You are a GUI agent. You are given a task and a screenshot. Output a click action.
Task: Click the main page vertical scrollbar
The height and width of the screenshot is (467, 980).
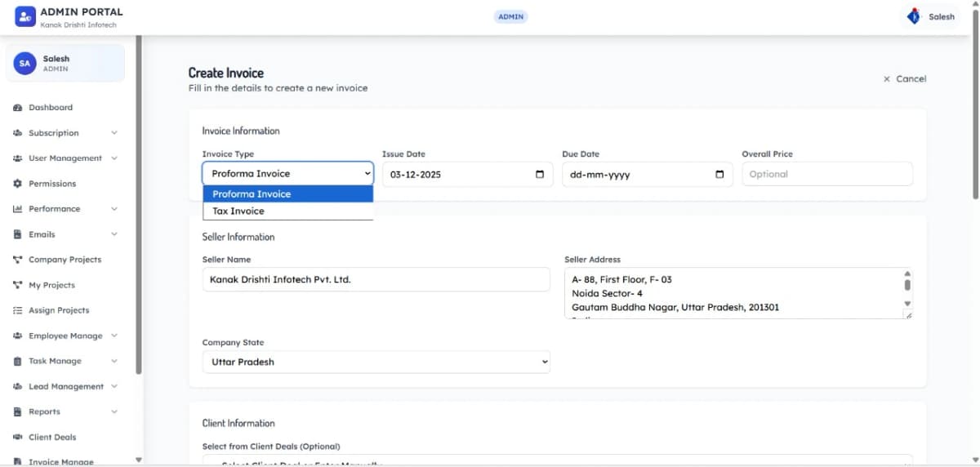pos(976,106)
